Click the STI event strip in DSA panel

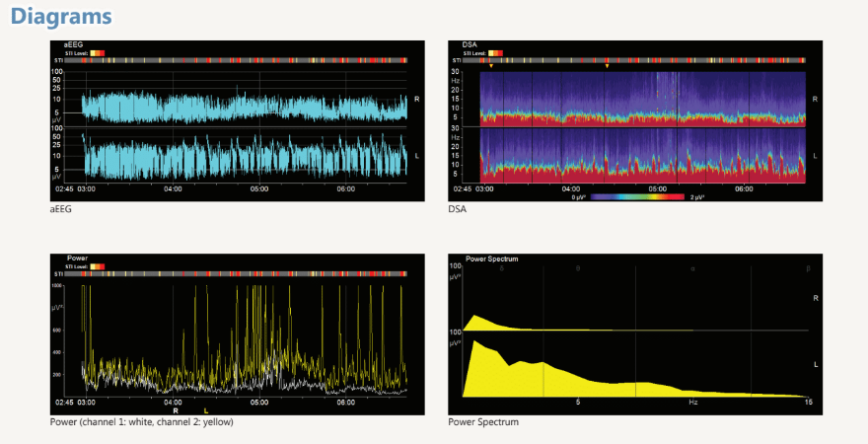[646, 60]
